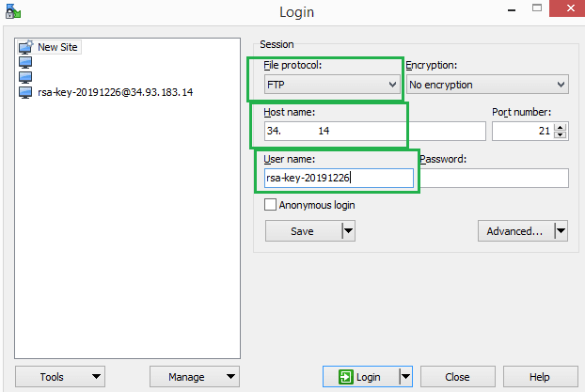Click the WinSCP app icon in title bar

pos(12,11)
